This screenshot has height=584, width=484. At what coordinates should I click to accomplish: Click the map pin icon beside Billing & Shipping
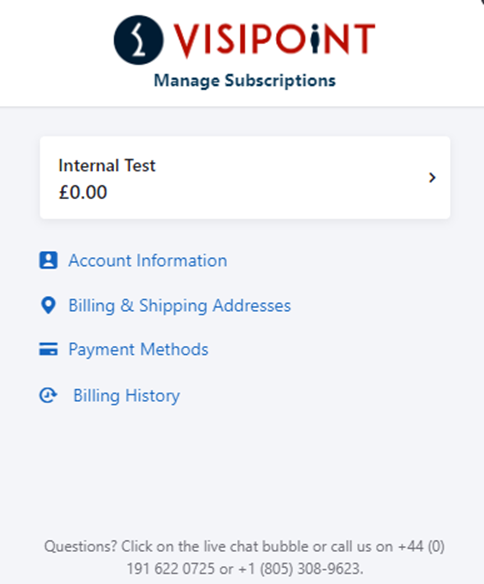(48, 305)
